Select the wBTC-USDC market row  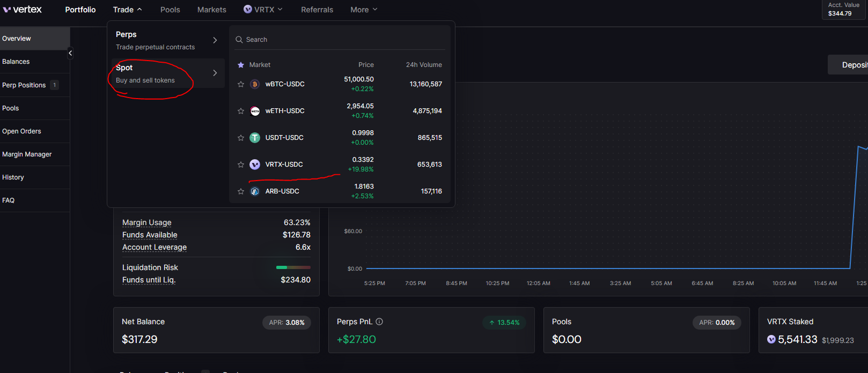(340, 84)
